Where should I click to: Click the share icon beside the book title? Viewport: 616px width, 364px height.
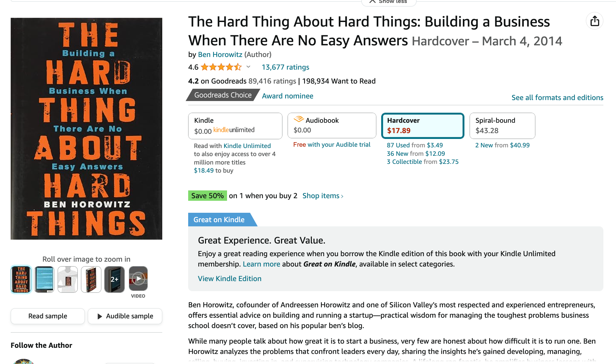[x=594, y=21]
